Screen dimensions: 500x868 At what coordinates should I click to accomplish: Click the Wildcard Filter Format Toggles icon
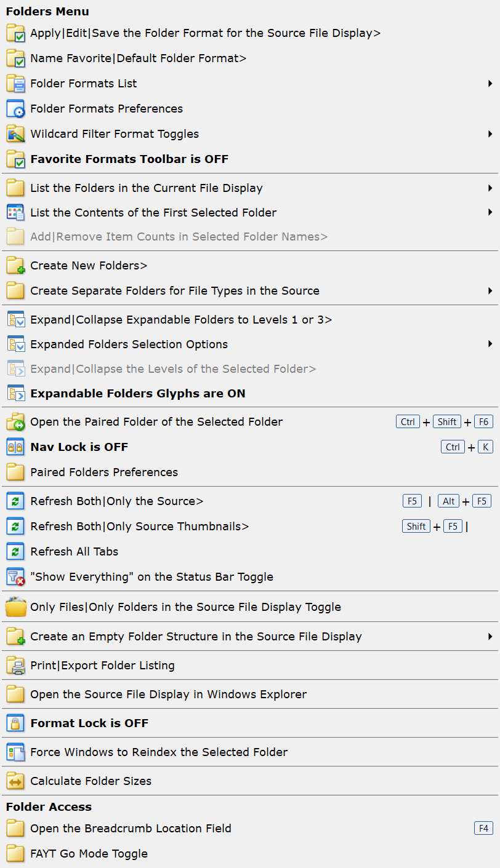coord(15,134)
